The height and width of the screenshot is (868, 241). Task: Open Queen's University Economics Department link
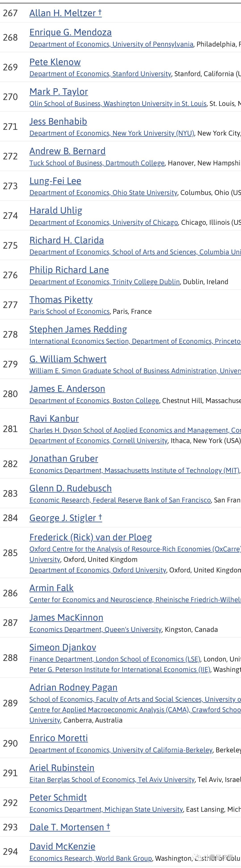[95, 630]
